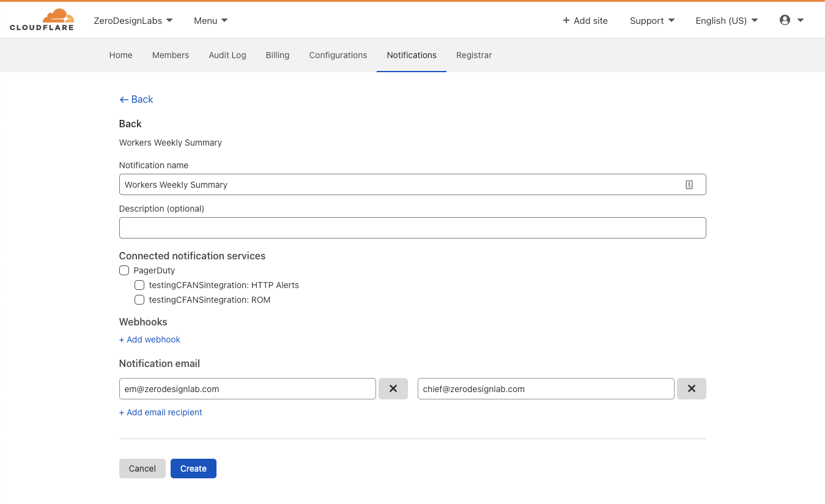Image resolution: width=825 pixels, height=504 pixels.
Task: Open the Audit Log tab
Action: click(x=228, y=55)
